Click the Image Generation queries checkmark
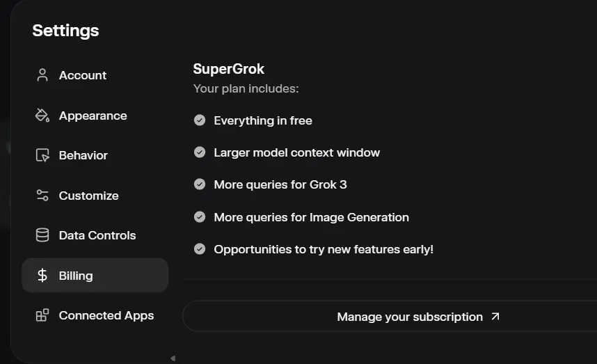 click(x=200, y=217)
